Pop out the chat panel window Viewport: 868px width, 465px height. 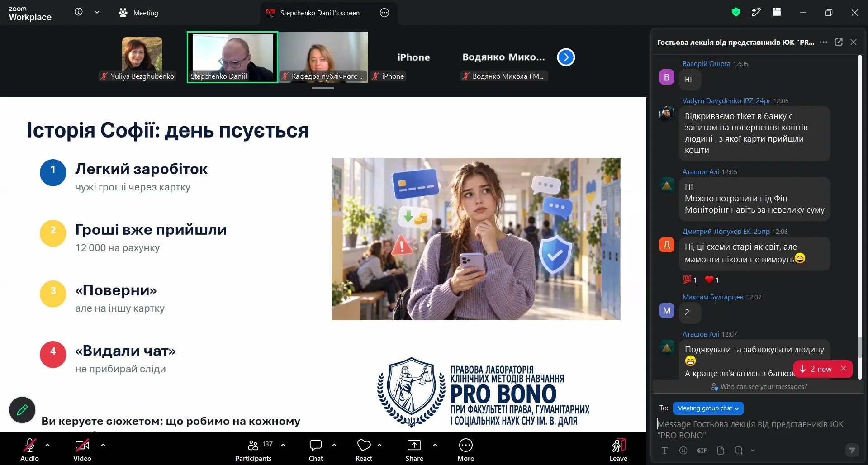pos(839,42)
